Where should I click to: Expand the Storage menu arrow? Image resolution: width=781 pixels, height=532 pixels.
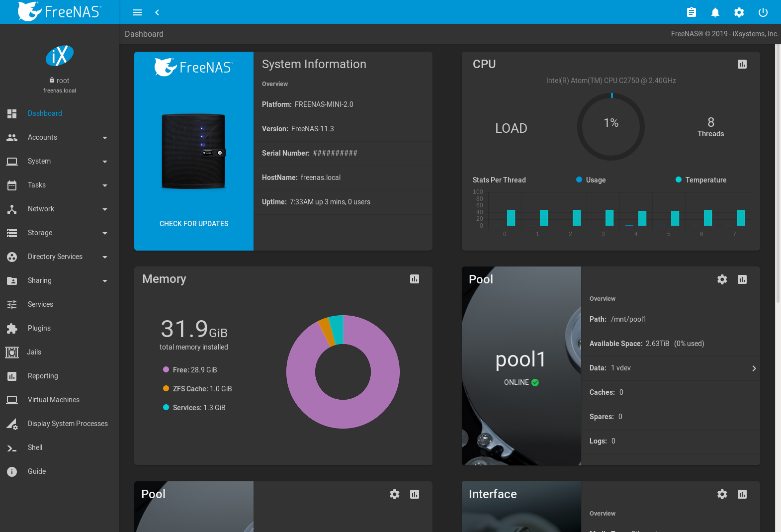pos(105,233)
